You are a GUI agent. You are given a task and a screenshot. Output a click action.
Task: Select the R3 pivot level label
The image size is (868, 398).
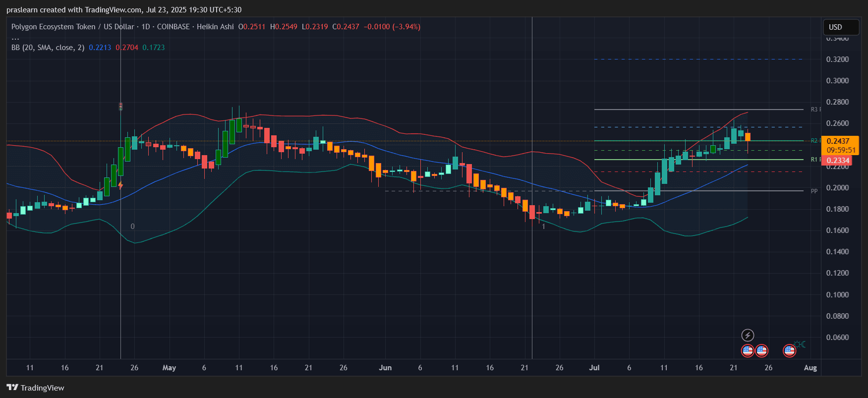pyautogui.click(x=814, y=110)
